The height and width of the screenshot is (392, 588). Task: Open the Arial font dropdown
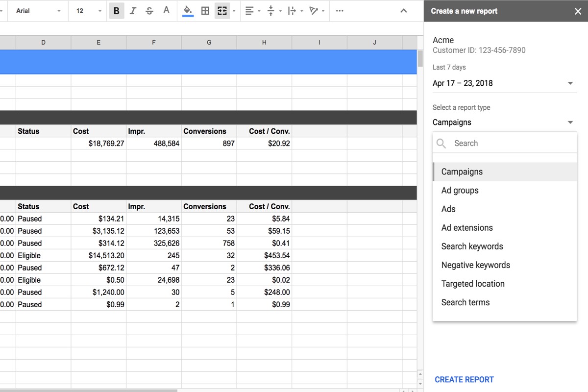tap(38, 11)
